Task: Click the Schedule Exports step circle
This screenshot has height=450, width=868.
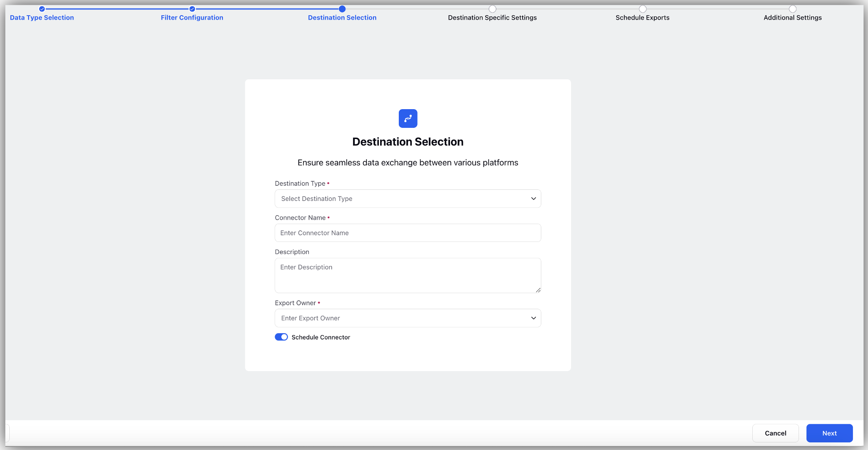Action: 643,9
